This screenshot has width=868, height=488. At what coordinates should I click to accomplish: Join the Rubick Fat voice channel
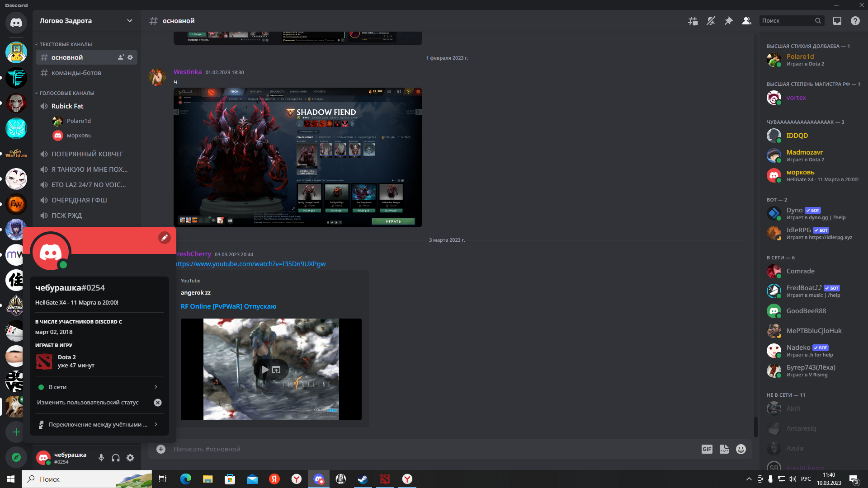[86, 106]
